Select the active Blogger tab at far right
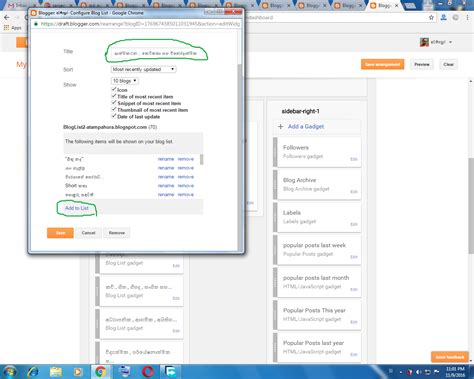This screenshot has width=474, height=379. click(x=382, y=6)
